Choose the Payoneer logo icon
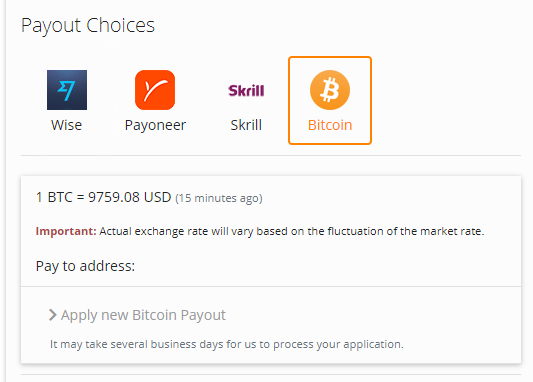Screen dimensions: 533x382 [x=155, y=90]
